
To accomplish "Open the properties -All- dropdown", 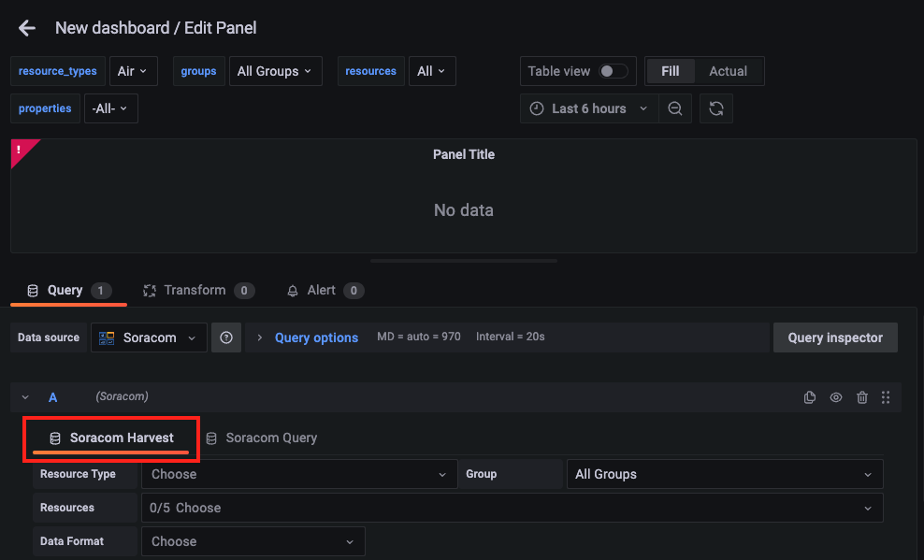I will (110, 108).
